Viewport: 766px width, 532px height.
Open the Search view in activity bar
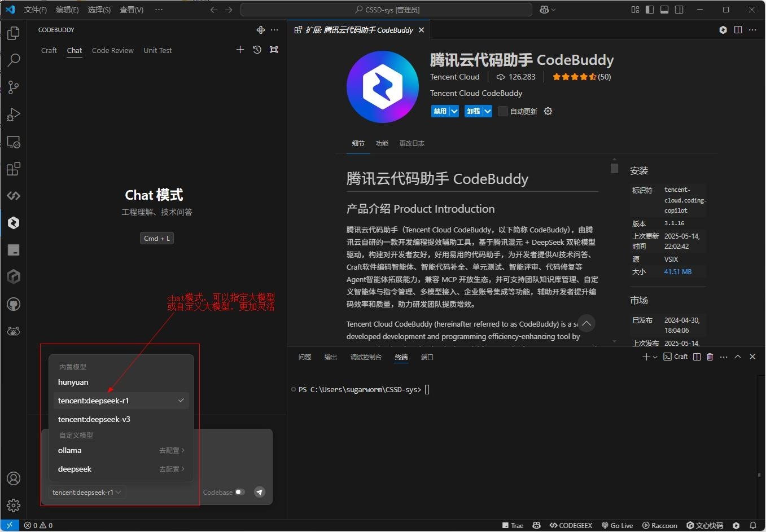(x=14, y=60)
